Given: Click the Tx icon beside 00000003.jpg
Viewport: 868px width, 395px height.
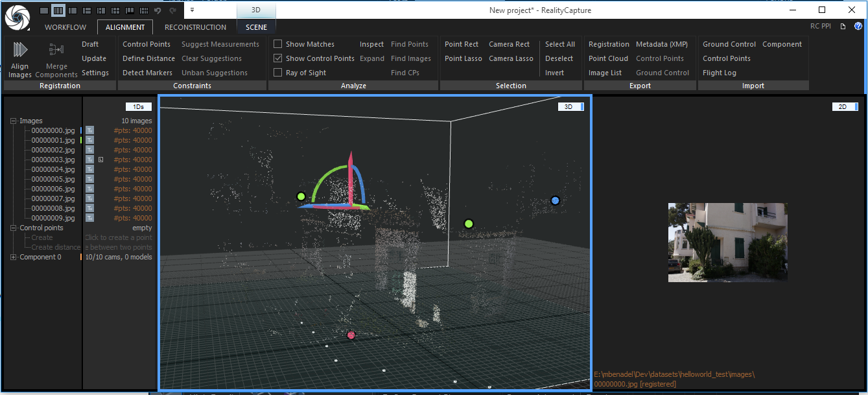Looking at the screenshot, I should (x=90, y=160).
